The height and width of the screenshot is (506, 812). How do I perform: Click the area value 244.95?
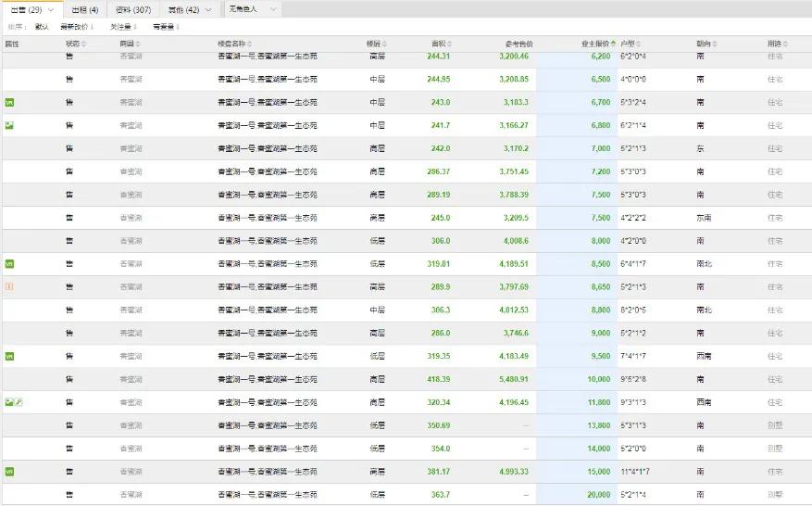tap(439, 80)
